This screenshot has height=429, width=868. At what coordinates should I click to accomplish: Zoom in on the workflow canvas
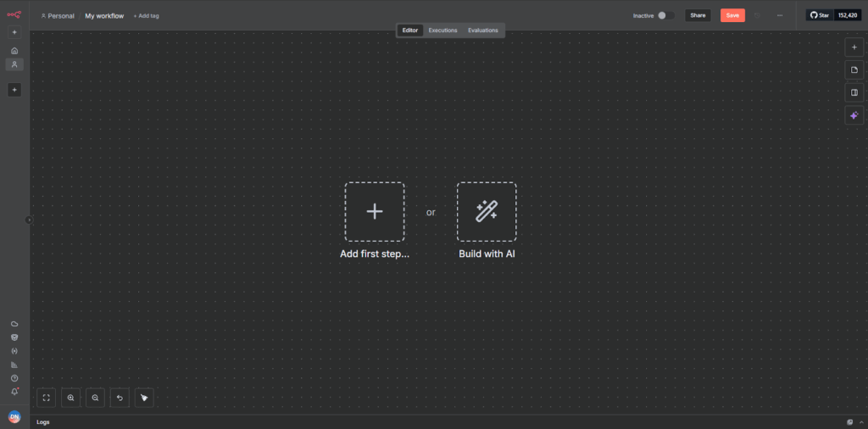[x=71, y=397]
